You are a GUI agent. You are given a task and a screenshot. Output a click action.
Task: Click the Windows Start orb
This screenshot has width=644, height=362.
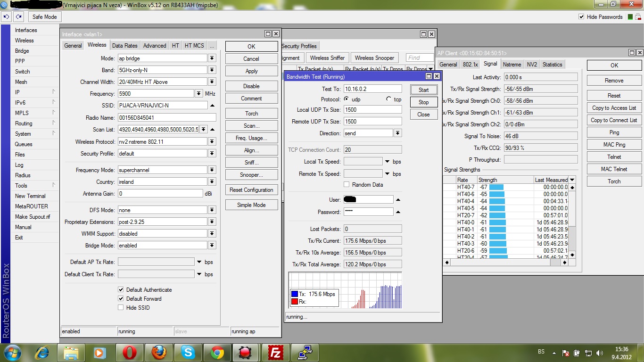pyautogui.click(x=11, y=352)
